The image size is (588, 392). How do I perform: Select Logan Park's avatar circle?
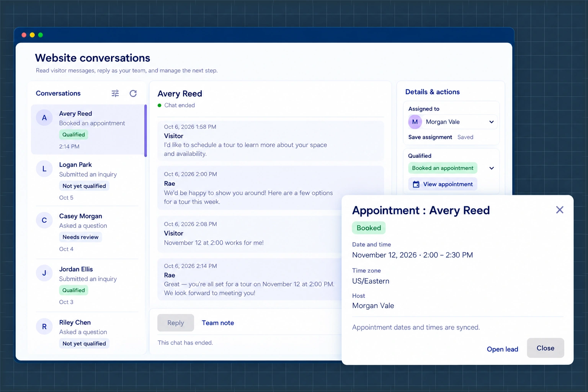point(44,169)
